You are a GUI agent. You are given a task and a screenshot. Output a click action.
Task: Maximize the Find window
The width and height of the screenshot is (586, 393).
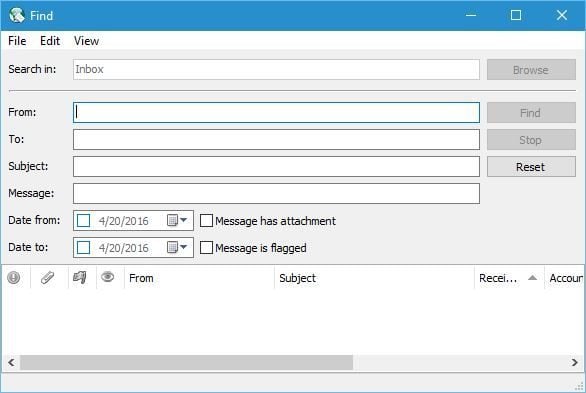click(x=516, y=15)
